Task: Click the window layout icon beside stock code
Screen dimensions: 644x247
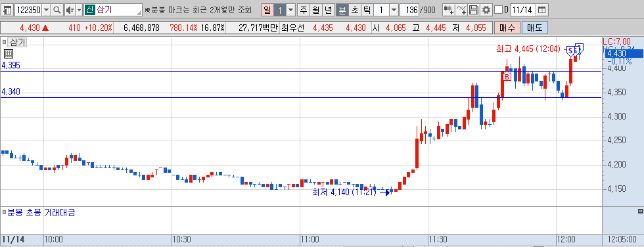Action: point(7,10)
